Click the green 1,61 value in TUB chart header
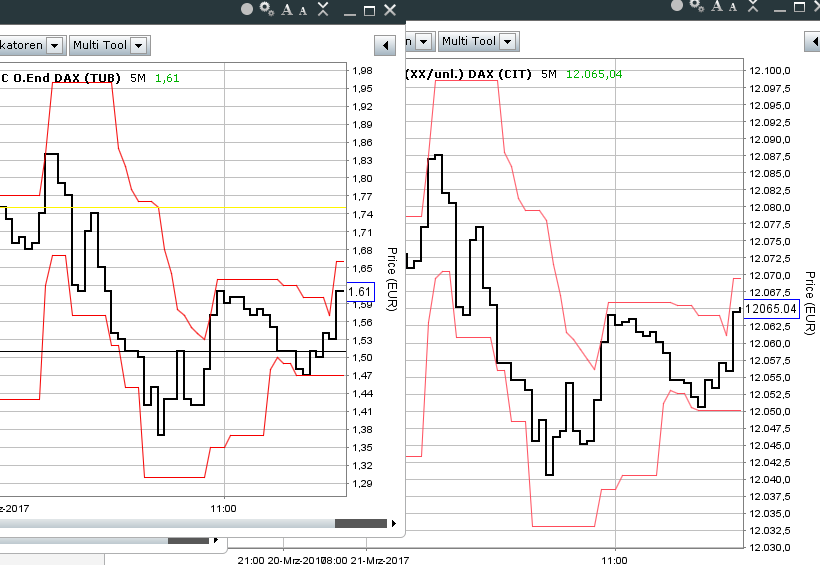Viewport: 820px width, 565px height. [x=167, y=78]
